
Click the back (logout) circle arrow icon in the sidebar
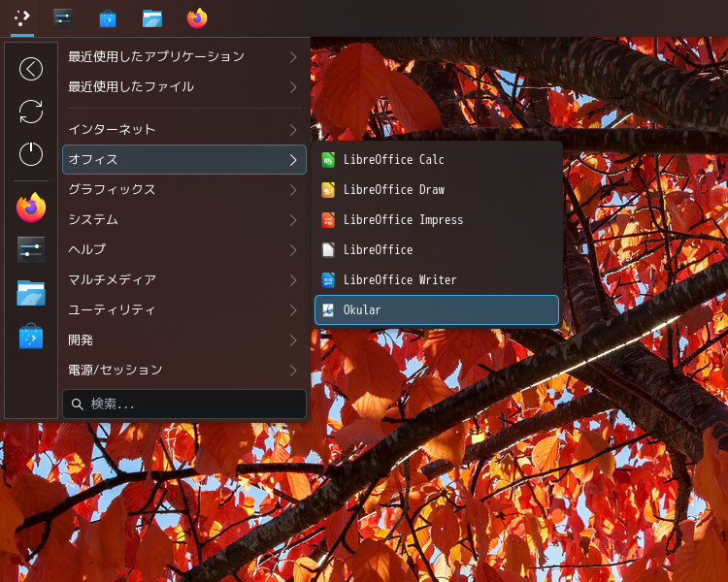click(31, 69)
